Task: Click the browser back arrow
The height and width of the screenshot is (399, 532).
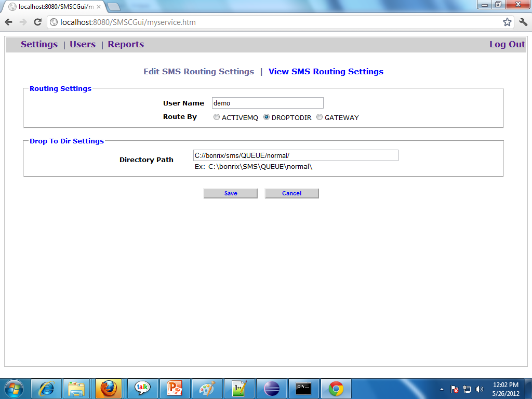Action: tap(9, 22)
